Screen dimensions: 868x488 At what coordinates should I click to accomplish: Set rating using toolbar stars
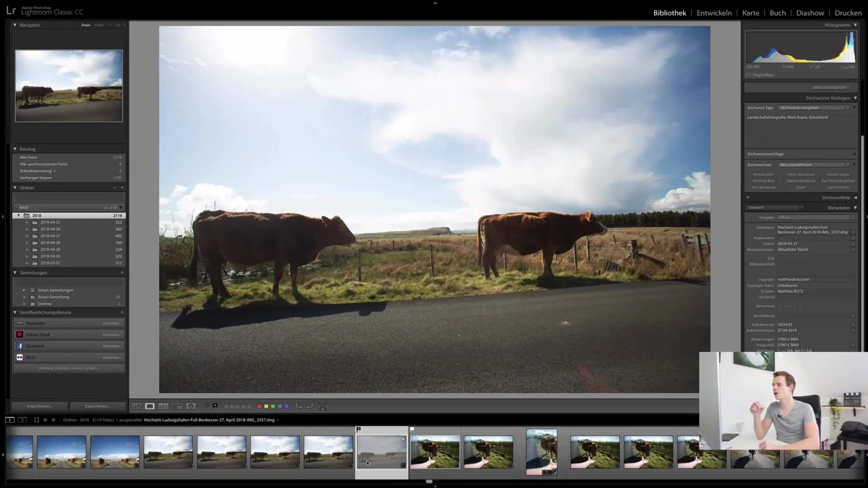pyautogui.click(x=237, y=406)
